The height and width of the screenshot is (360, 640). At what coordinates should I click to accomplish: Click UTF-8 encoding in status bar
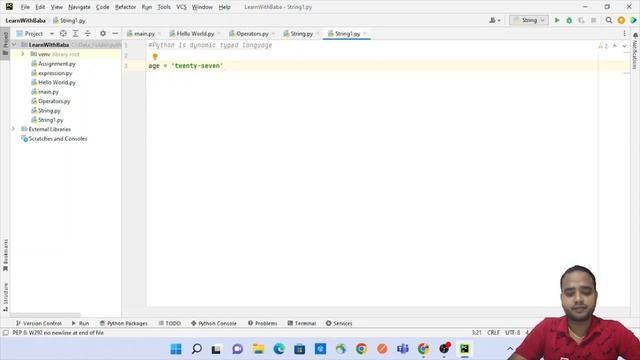click(x=513, y=333)
